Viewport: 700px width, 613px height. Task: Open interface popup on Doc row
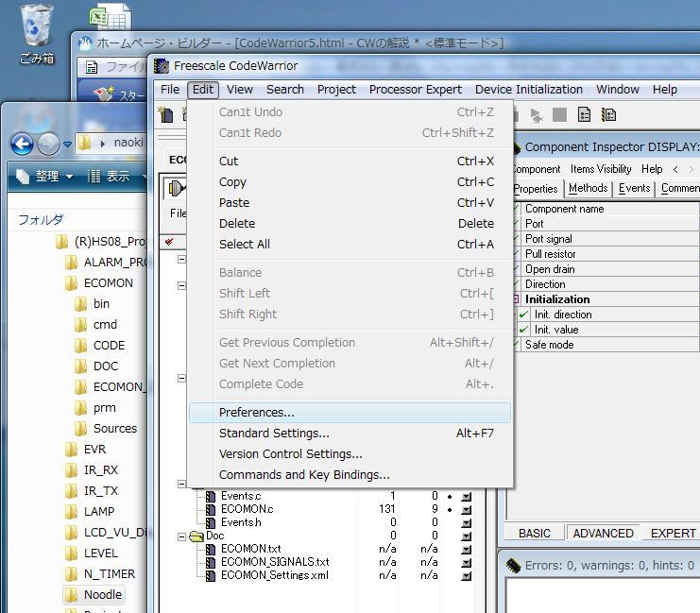466,536
